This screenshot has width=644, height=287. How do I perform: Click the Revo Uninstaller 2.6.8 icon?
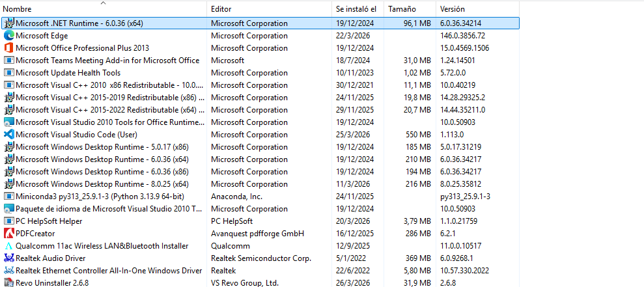pyautogui.click(x=9, y=283)
